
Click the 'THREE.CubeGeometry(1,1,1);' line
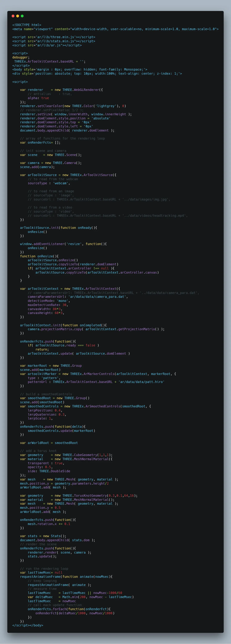click(66, 455)
